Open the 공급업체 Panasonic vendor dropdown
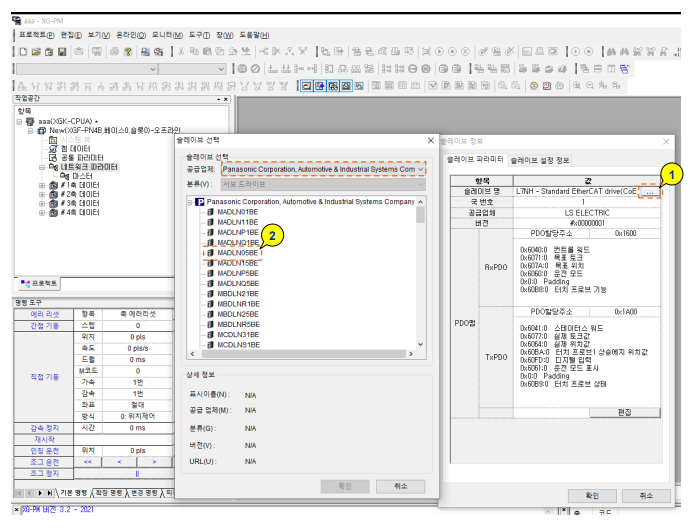692x529 pixels. [419, 170]
